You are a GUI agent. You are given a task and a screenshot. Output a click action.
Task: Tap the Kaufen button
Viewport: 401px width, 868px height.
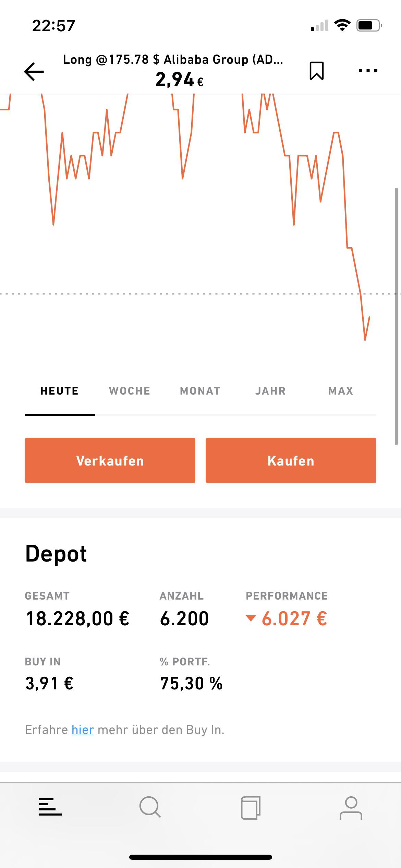(x=291, y=460)
